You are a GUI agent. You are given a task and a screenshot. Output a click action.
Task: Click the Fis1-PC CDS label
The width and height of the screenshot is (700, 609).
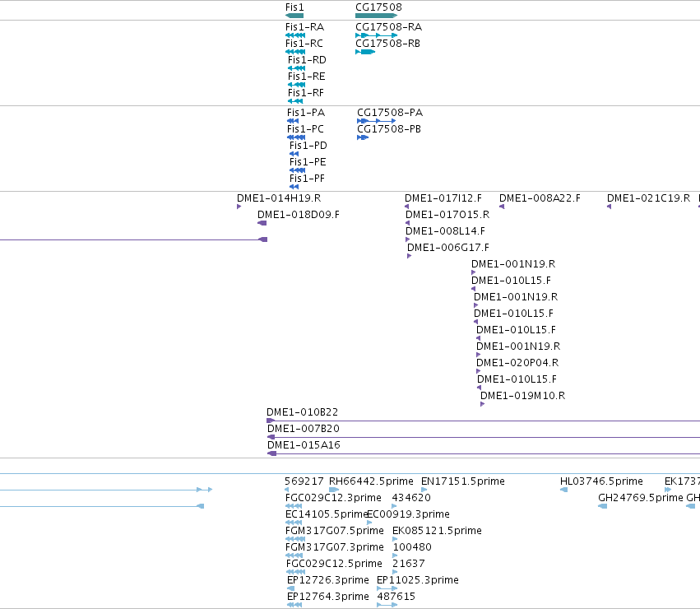[x=305, y=129]
